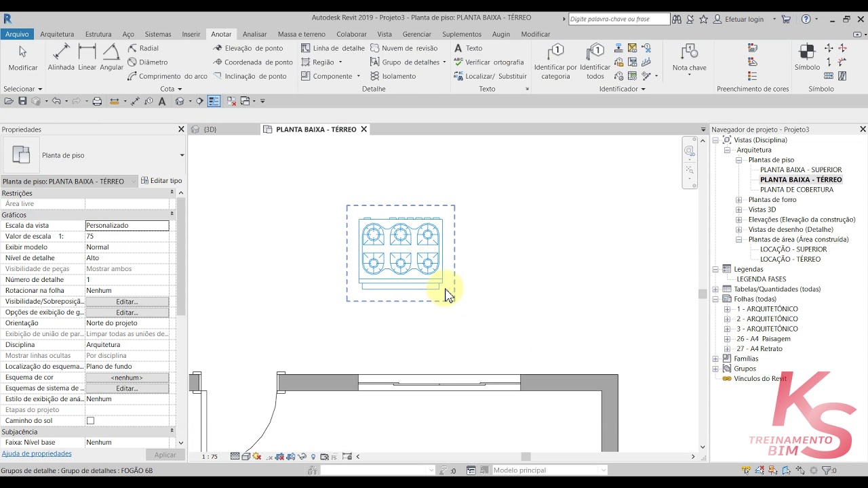Select Coordenada de ponto tool

pos(253,62)
